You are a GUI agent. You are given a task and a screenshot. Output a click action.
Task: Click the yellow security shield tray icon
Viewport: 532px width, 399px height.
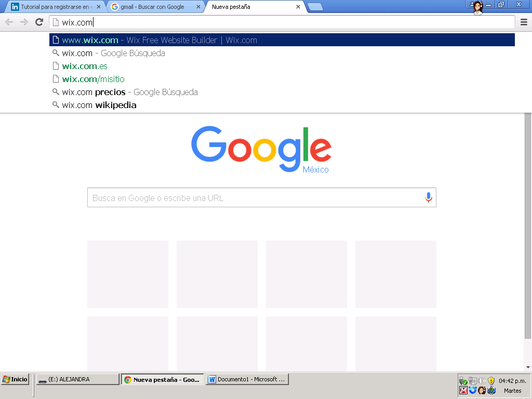(x=491, y=380)
